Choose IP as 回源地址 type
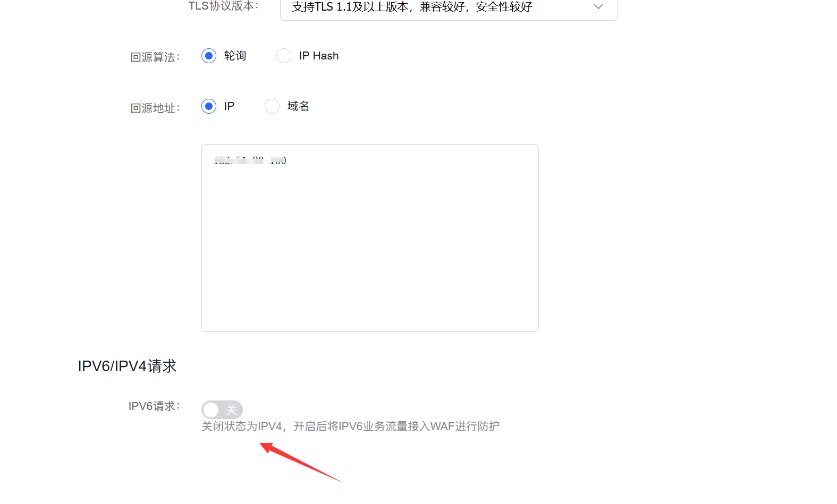The height and width of the screenshot is (504, 837). [x=209, y=106]
